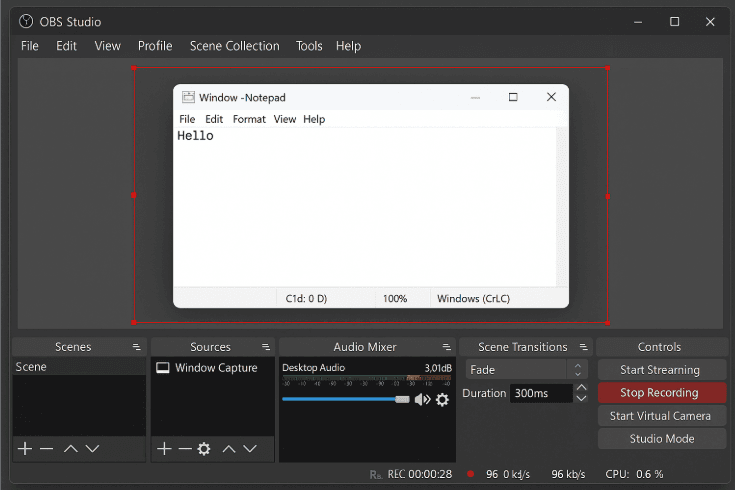Screen dimensions: 735x490
Task: Open the File menu in OBS Studio
Action: click(x=30, y=46)
